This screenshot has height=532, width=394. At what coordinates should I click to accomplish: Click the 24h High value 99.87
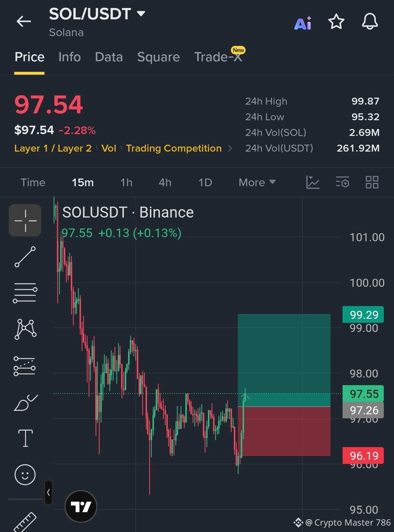[365, 101]
